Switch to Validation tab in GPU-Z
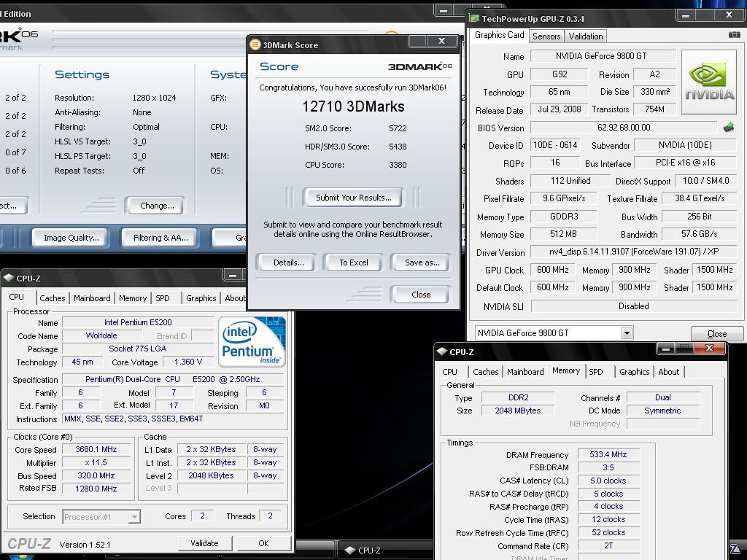This screenshot has height=560, width=747. (x=586, y=36)
